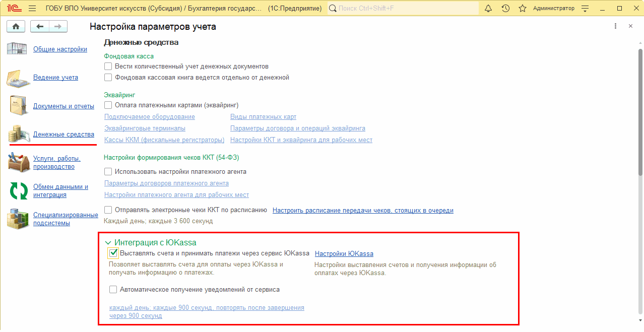Open the 1C main hamburger menu
The width and height of the screenshot is (644, 332).
click(32, 9)
